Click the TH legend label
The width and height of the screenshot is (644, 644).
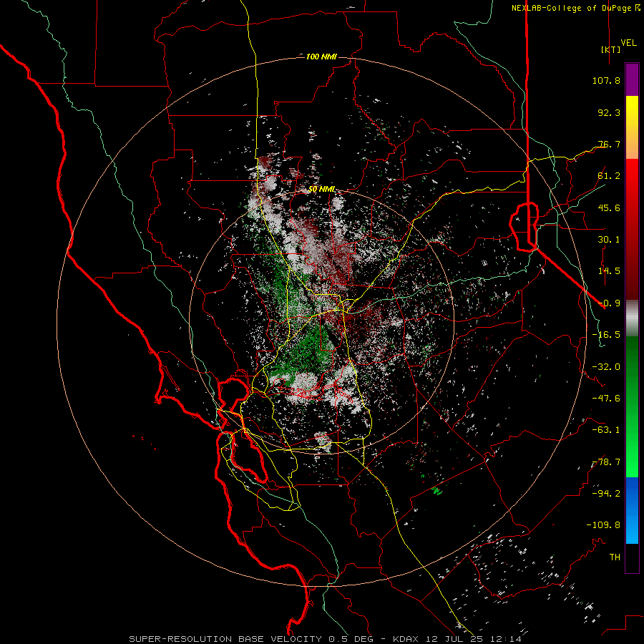(615, 557)
